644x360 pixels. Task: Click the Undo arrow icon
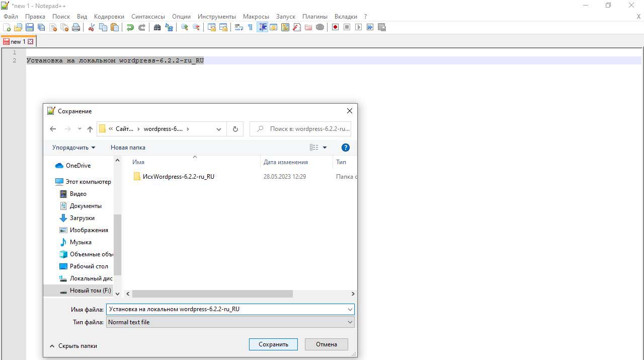(x=130, y=27)
